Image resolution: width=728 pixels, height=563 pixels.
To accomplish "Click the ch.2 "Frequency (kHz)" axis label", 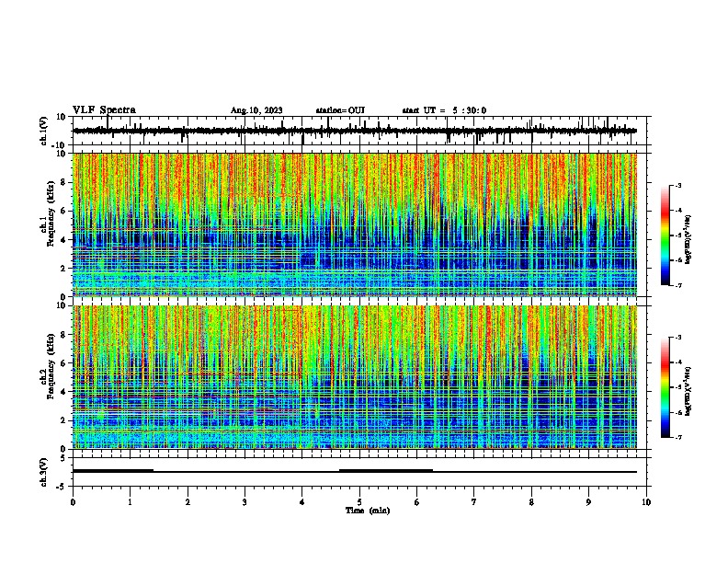I will click(x=51, y=366).
